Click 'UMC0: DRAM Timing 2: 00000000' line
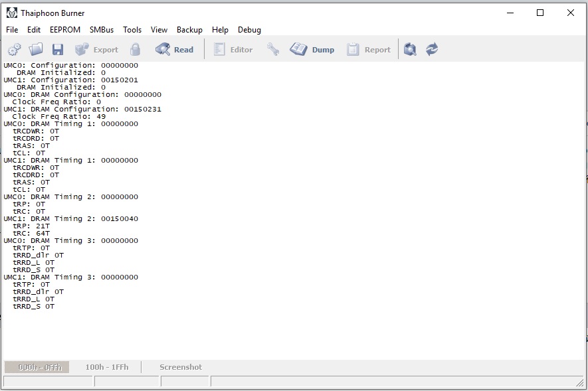The image size is (588, 391). [71, 197]
